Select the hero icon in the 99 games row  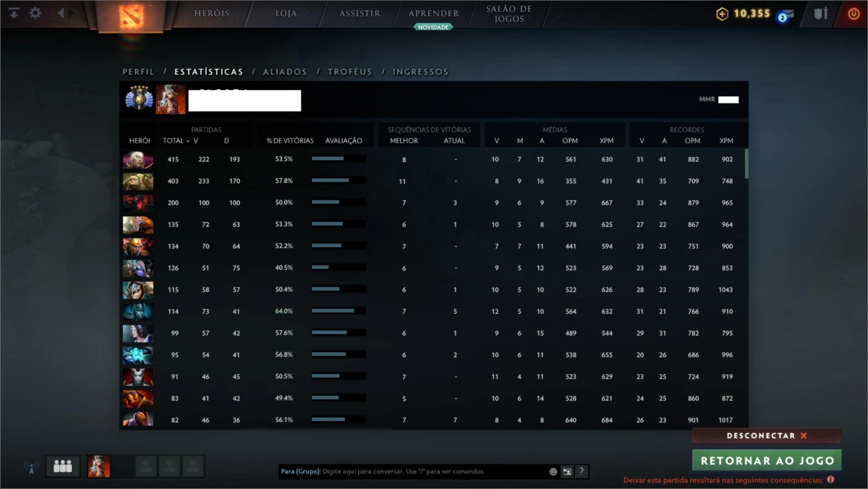tap(138, 333)
